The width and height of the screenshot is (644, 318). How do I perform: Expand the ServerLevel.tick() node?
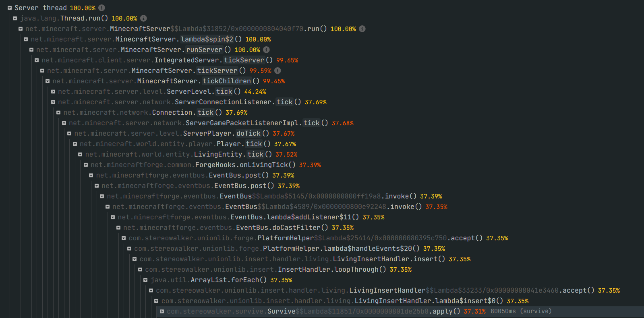tap(53, 92)
